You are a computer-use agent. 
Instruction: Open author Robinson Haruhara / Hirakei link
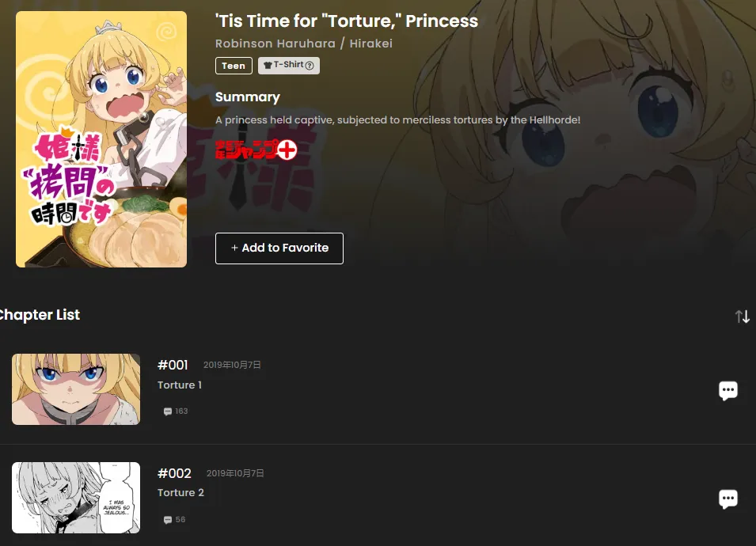(304, 44)
